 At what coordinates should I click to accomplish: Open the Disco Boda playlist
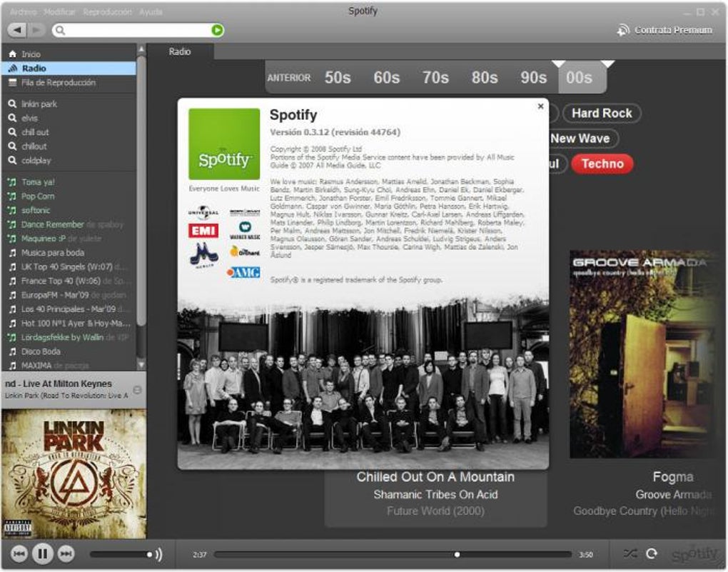coord(69,352)
